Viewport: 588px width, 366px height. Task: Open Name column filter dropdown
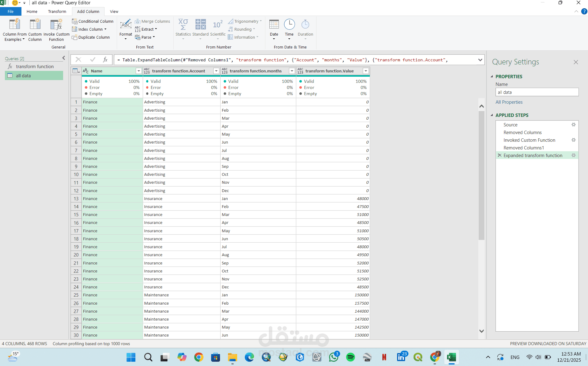(138, 71)
